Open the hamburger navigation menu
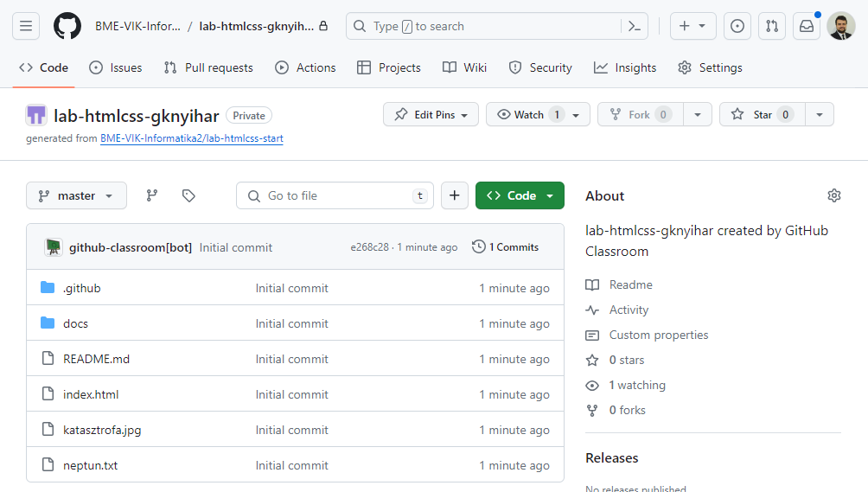Viewport: 868px width, 492px height. click(26, 26)
